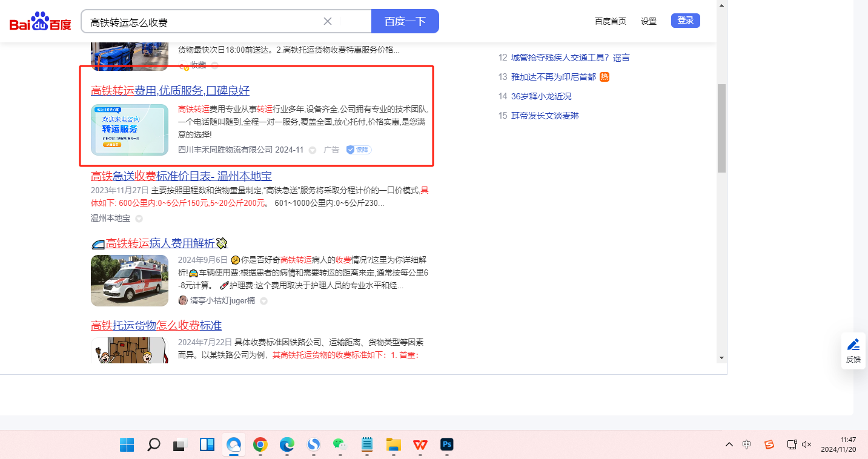Screen dimensions: 868x459
Task: Click the page vertical scrollbar thumb
Action: pos(721,128)
